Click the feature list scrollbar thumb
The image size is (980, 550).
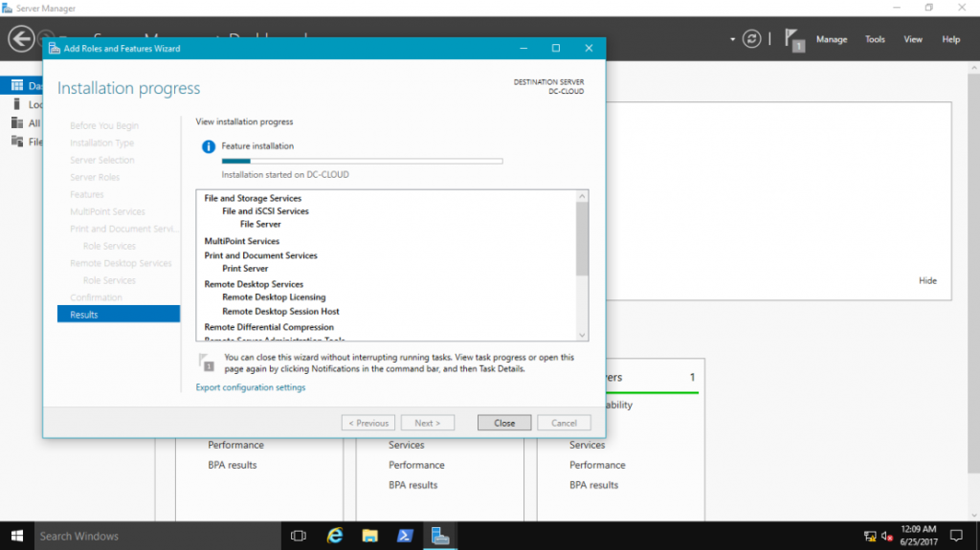(582, 239)
